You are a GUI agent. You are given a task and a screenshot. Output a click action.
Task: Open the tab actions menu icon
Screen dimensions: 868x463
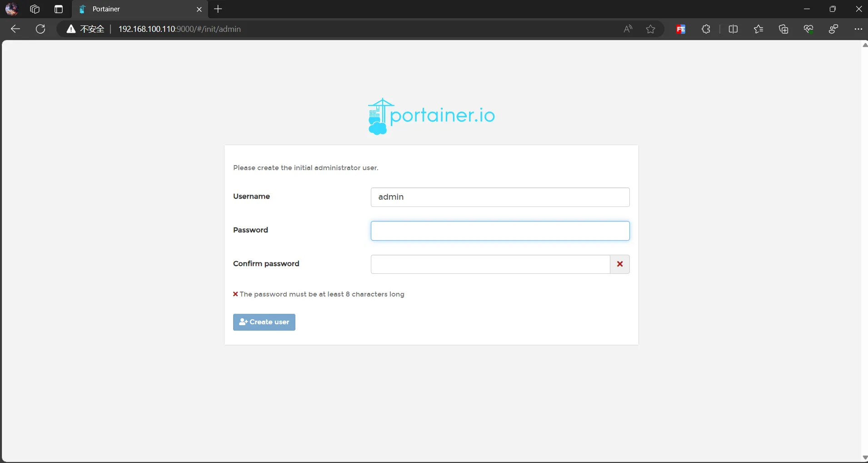click(59, 9)
